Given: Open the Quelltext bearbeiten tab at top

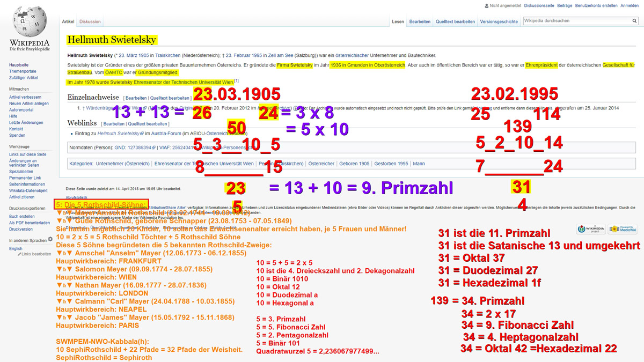Looking at the screenshot, I should click(x=455, y=21).
